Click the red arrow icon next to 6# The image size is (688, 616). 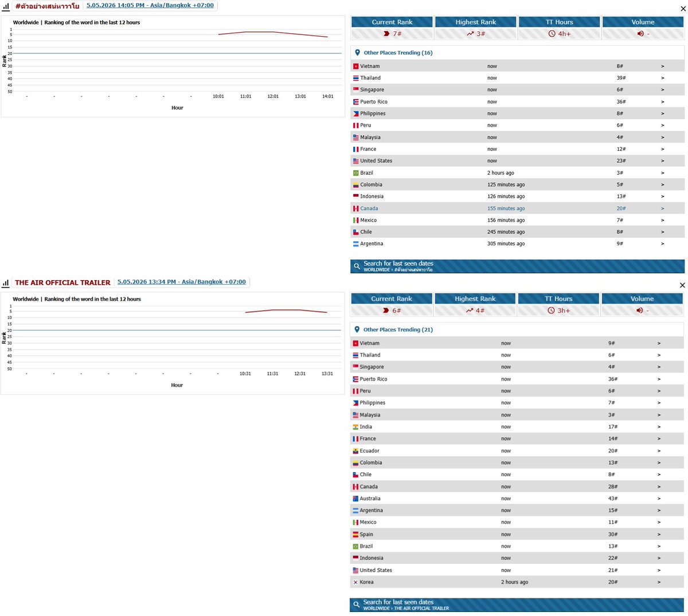pos(386,311)
